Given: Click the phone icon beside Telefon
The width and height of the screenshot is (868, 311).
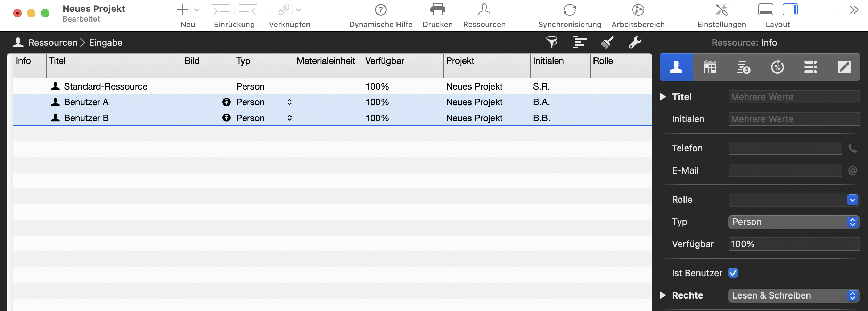Looking at the screenshot, I should pyautogui.click(x=852, y=149).
